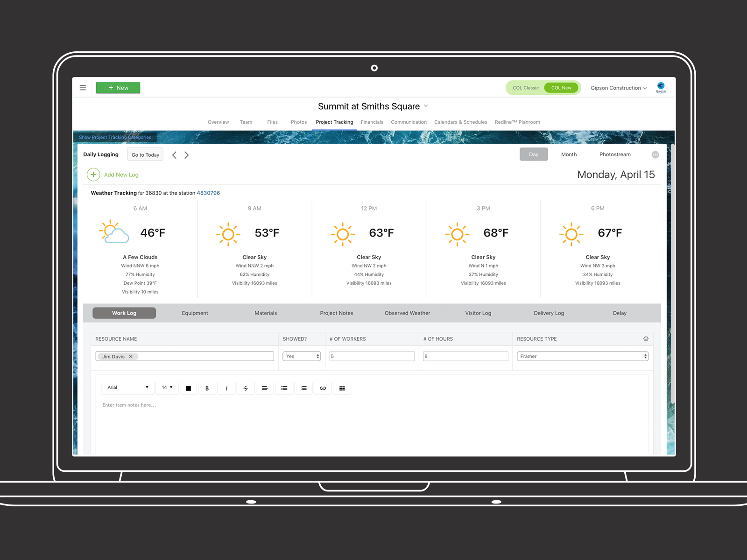Open more options ellipsis icon

click(655, 155)
